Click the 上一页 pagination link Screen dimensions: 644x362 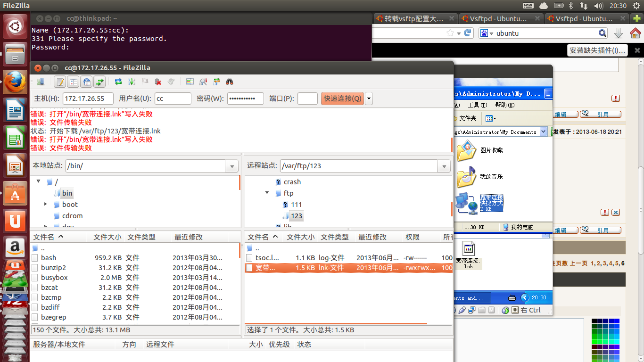point(578,263)
